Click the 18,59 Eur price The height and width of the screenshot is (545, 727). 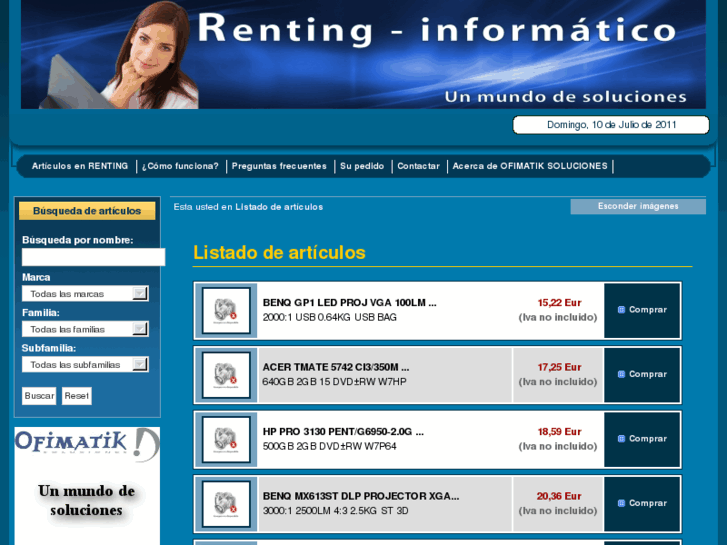click(559, 432)
